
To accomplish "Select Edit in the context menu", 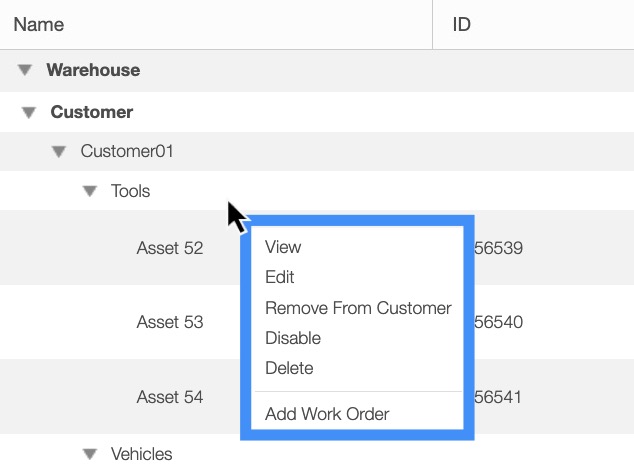I will coord(280,277).
